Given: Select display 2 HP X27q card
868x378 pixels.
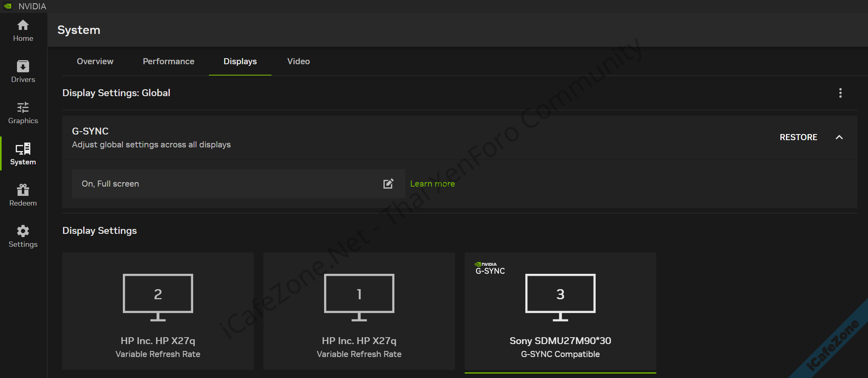Looking at the screenshot, I should tap(158, 311).
